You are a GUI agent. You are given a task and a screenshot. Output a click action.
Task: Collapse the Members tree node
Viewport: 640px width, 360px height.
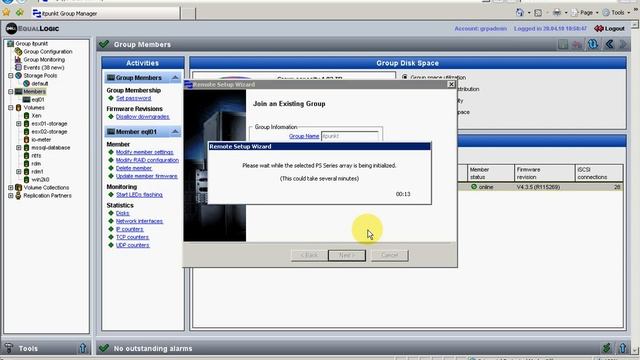pyautogui.click(x=11, y=91)
